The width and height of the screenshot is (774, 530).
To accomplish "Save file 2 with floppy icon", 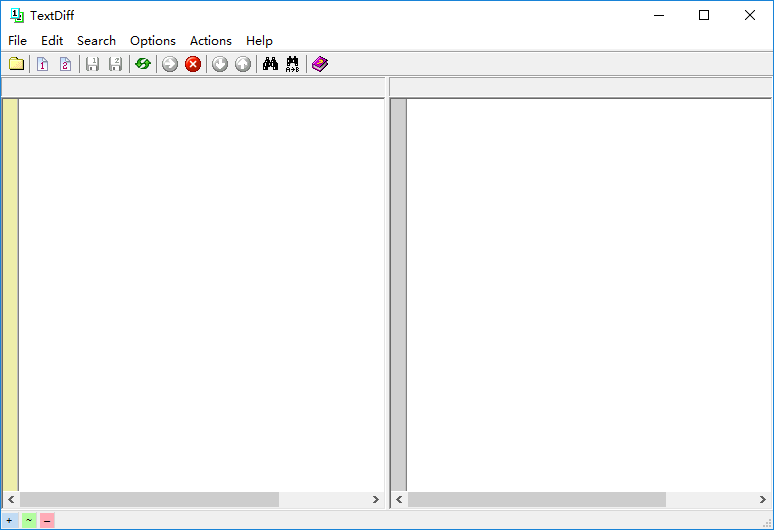I will (116, 64).
